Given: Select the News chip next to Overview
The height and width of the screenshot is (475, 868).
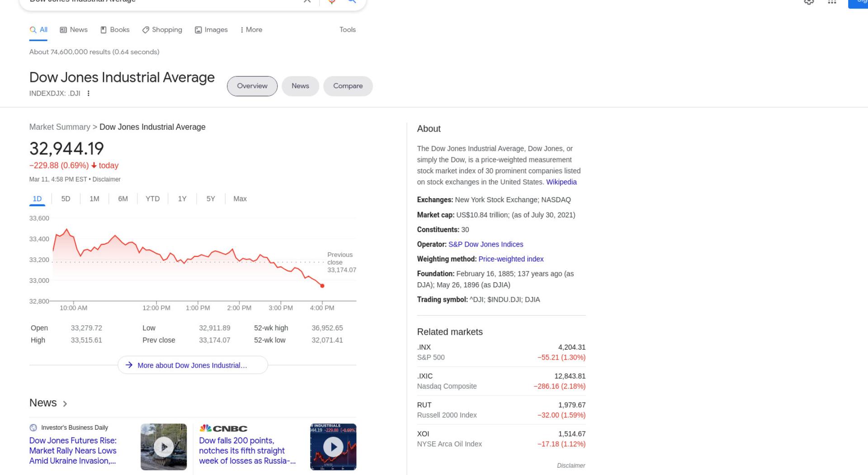Looking at the screenshot, I should click(300, 86).
